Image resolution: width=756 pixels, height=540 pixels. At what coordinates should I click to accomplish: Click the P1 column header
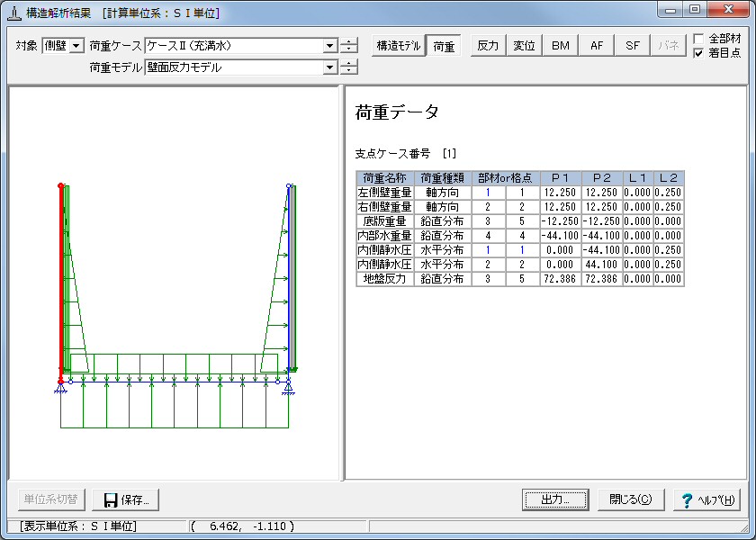(560, 178)
